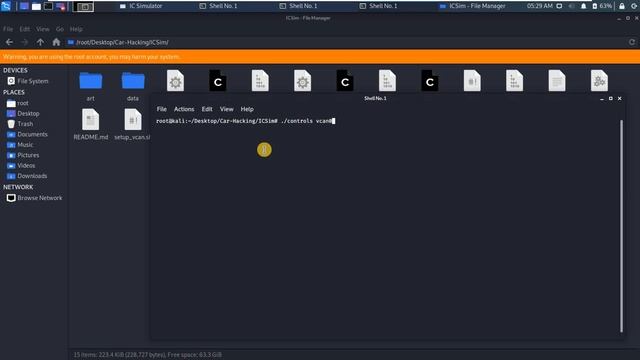Click the terminal command line text
The image size is (640, 360).
click(x=245, y=121)
